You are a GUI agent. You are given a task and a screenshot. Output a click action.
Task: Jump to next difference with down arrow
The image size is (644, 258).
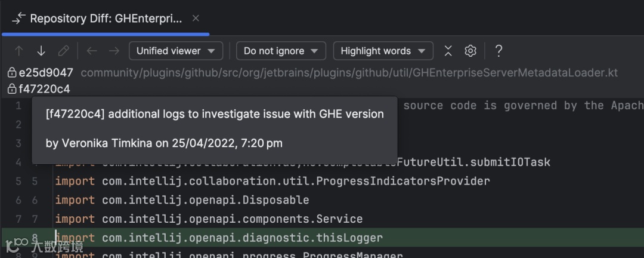(x=41, y=51)
